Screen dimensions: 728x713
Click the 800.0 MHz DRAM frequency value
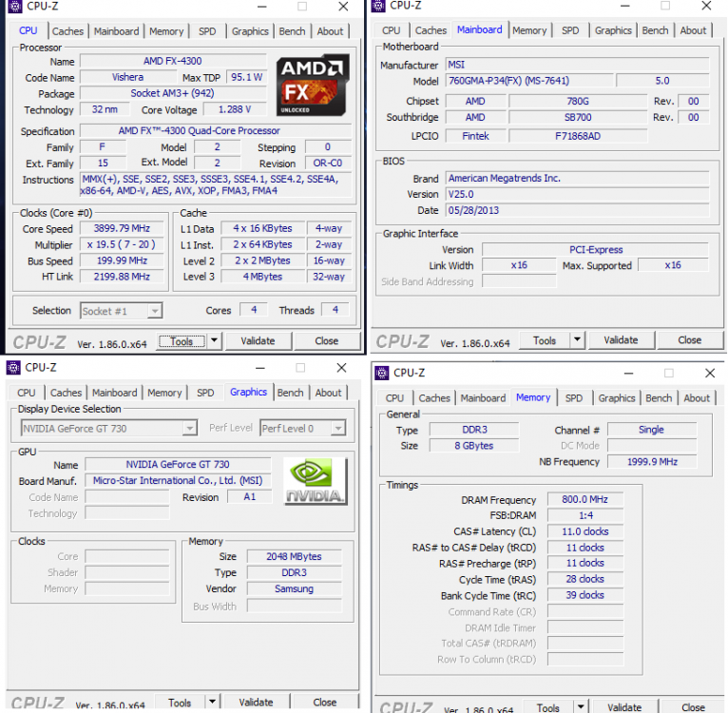585,499
